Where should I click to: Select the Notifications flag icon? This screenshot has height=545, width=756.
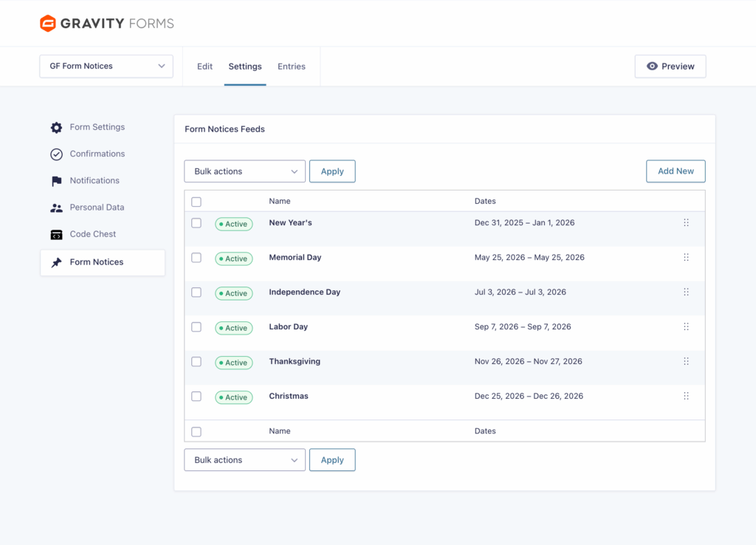coord(56,181)
